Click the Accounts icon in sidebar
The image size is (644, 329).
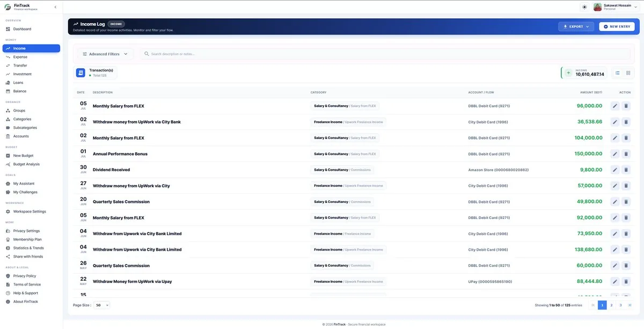point(8,136)
